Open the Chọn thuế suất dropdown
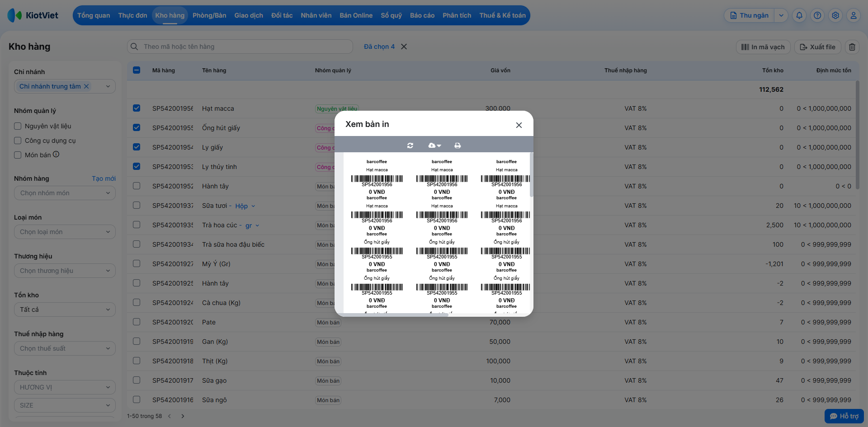This screenshot has width=868, height=427. [65, 348]
